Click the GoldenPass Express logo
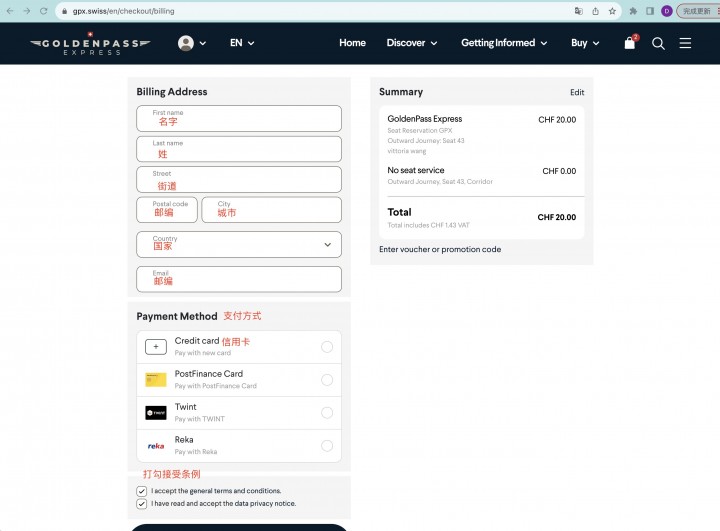The image size is (720, 531). click(x=90, y=44)
